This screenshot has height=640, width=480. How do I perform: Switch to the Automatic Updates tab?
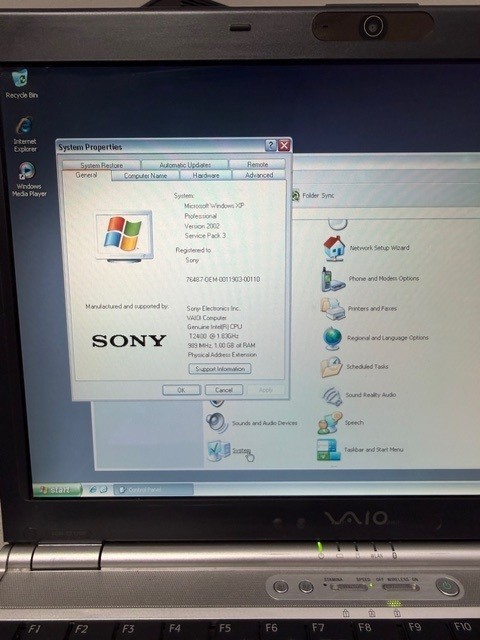pos(185,165)
